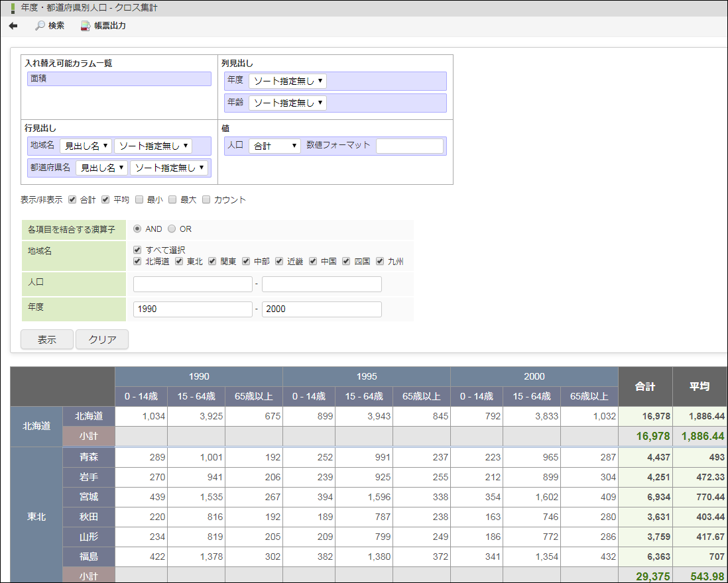728x583 pixels.
Task: Click the 年度 start field containing 1990
Action: click(192, 309)
